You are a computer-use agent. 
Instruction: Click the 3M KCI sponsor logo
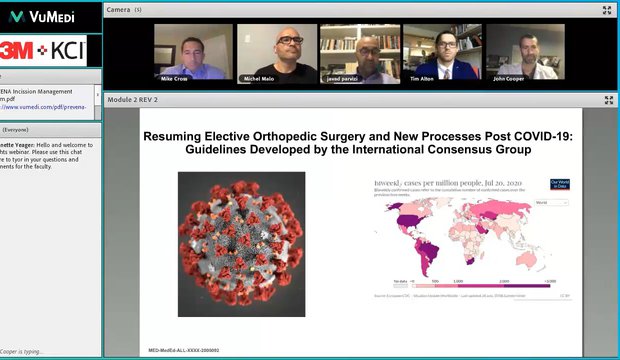pos(43,51)
